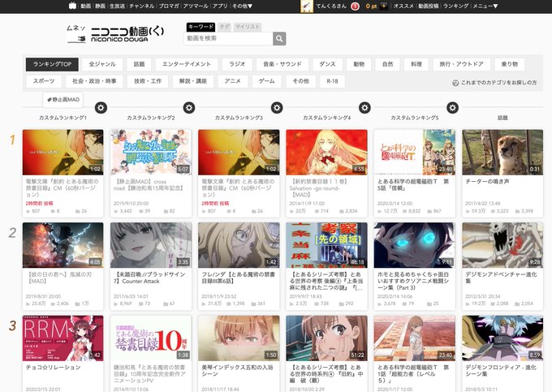Select the 音楽・サウンド category

point(282,64)
